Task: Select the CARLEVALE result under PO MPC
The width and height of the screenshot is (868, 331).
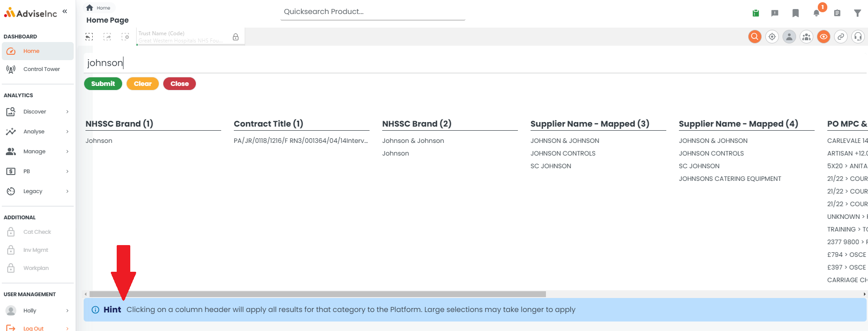Action: [847, 141]
